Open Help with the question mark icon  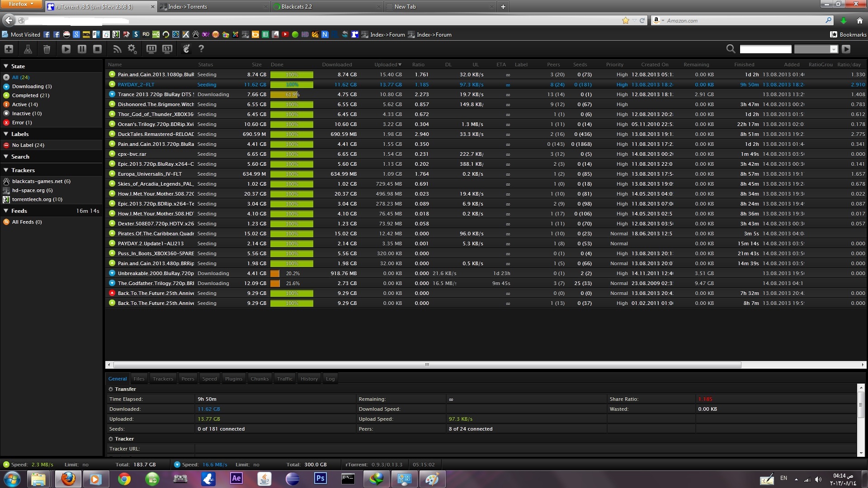tap(201, 49)
